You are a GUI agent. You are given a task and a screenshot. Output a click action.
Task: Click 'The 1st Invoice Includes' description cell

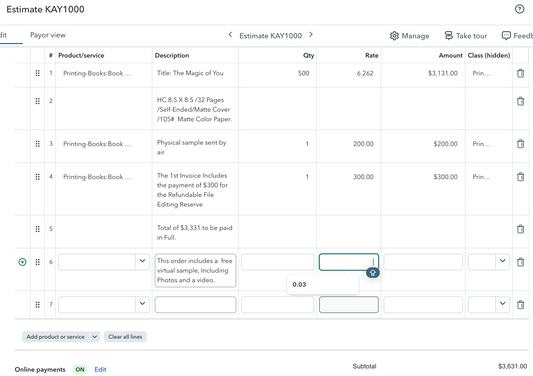pyautogui.click(x=192, y=190)
